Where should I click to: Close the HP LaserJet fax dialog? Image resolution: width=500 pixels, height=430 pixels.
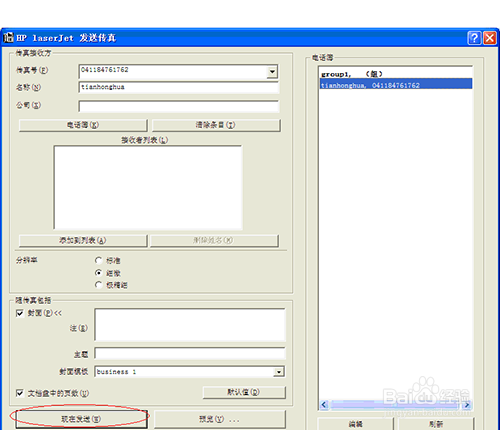490,38
